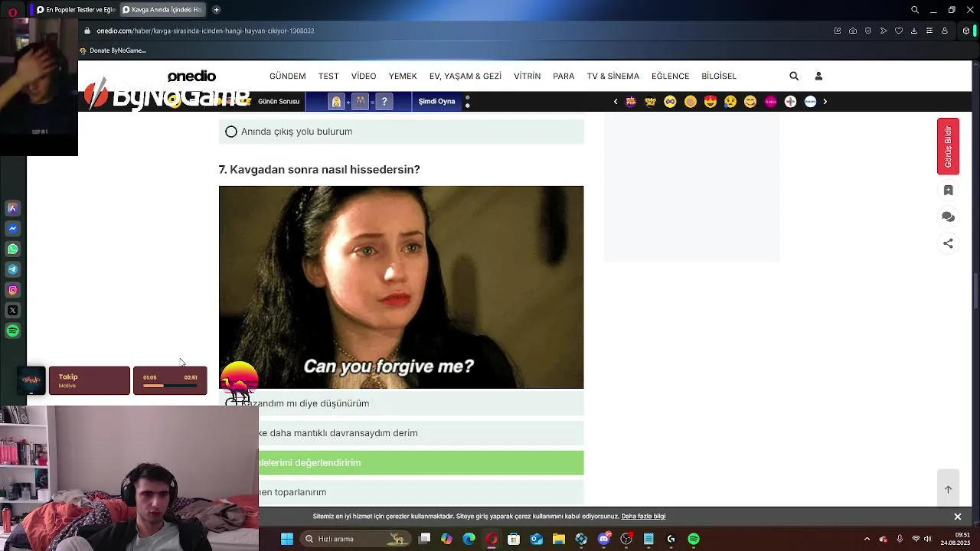Open Donate ByNoGame bookmark

pyautogui.click(x=113, y=51)
